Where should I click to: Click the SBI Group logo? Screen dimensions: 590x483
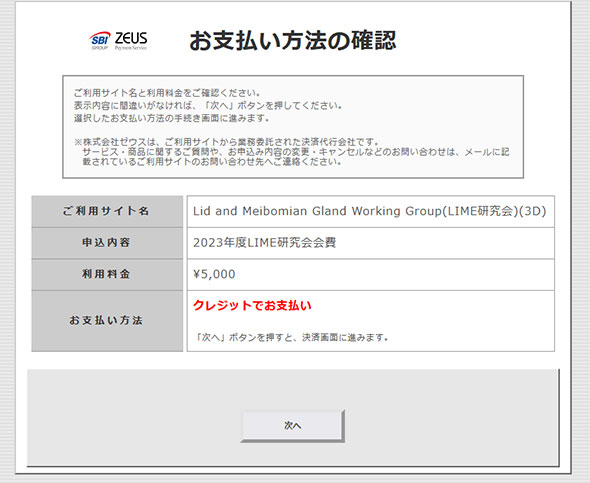click(x=100, y=40)
